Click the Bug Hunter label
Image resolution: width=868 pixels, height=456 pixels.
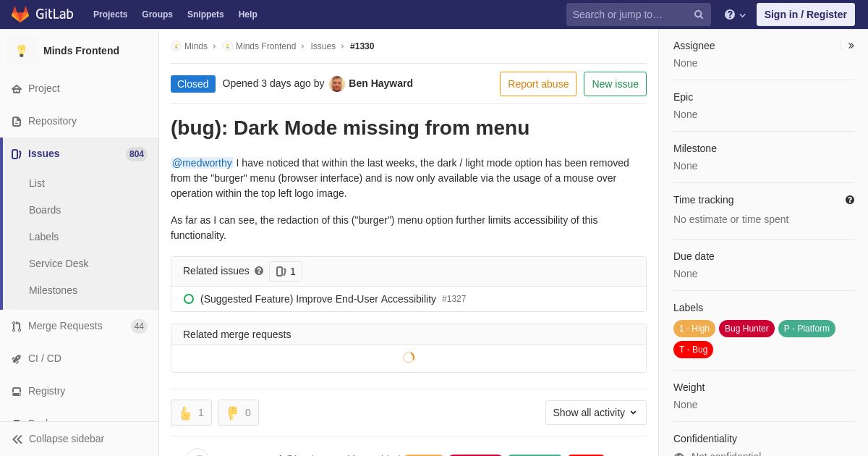pos(746,329)
